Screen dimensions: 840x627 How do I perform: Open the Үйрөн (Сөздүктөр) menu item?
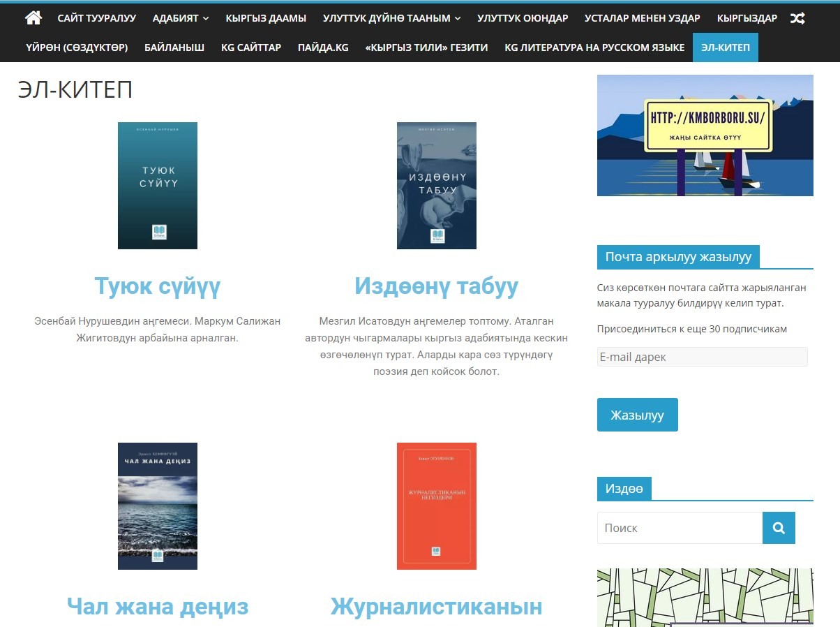pos(77,47)
